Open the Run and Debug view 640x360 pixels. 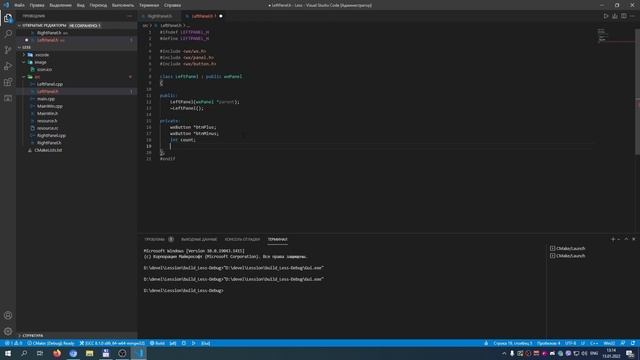(x=8, y=66)
